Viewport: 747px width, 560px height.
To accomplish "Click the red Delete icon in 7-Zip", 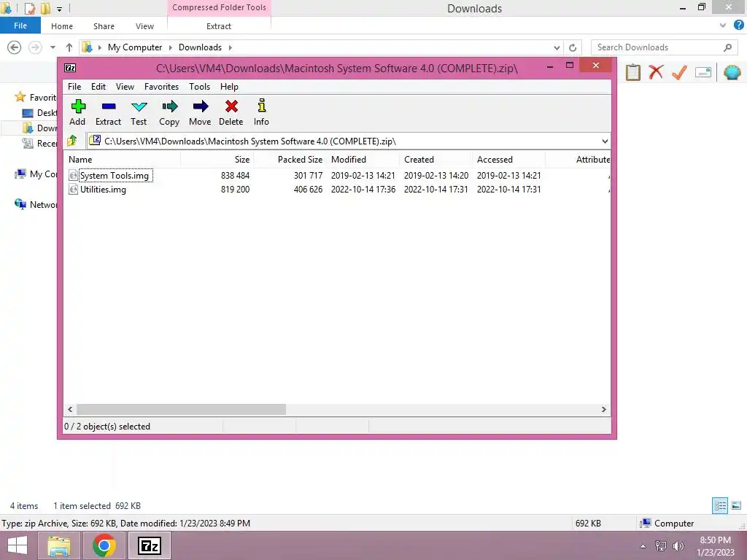I will click(231, 106).
